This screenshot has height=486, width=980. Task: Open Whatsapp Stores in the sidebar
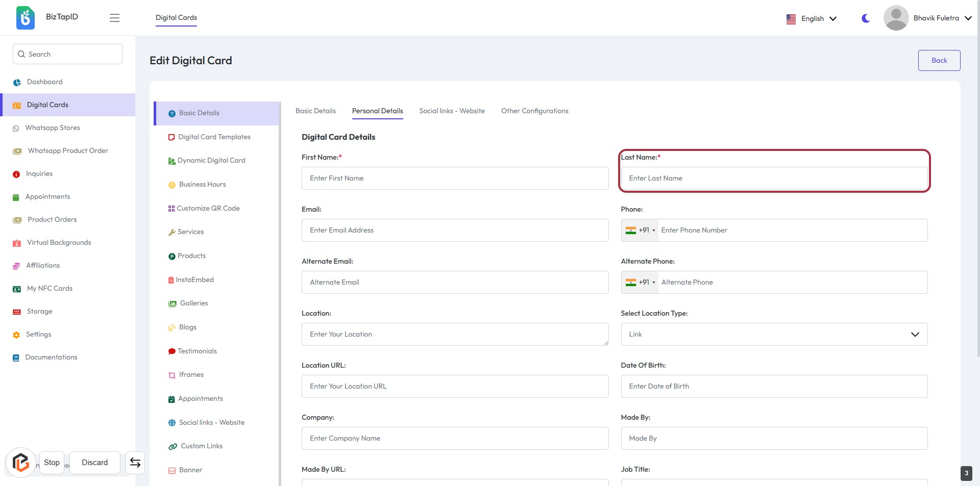tap(53, 128)
